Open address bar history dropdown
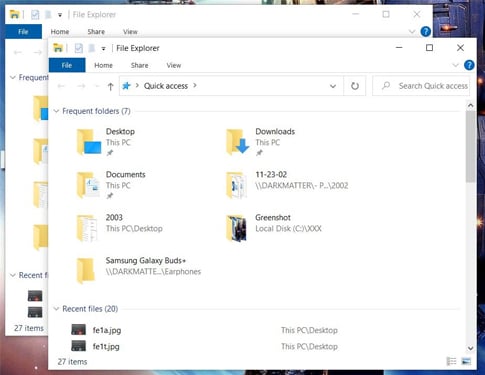The image size is (485, 375). [x=333, y=86]
